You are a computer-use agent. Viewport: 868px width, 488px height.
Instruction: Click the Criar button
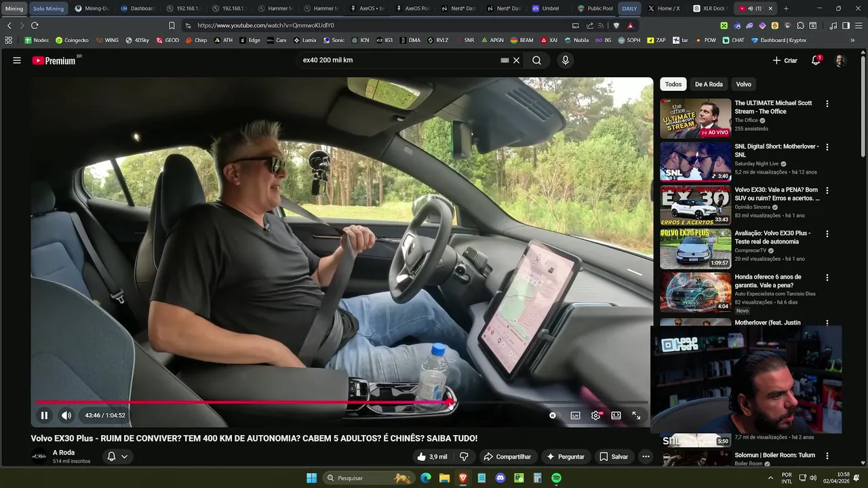(785, 60)
